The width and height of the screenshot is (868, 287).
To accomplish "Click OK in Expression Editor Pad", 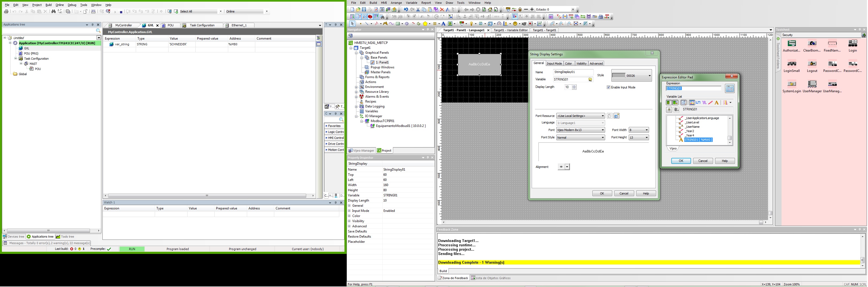I will tap(681, 161).
